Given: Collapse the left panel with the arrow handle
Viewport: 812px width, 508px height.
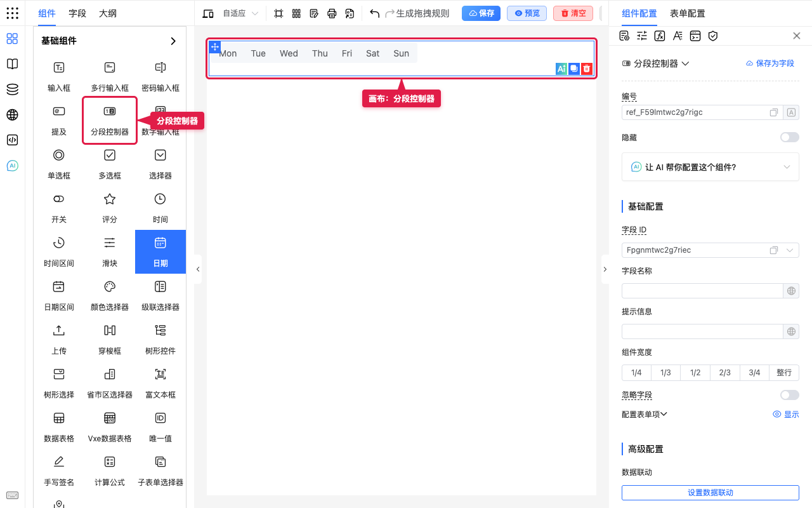Looking at the screenshot, I should 198,269.
